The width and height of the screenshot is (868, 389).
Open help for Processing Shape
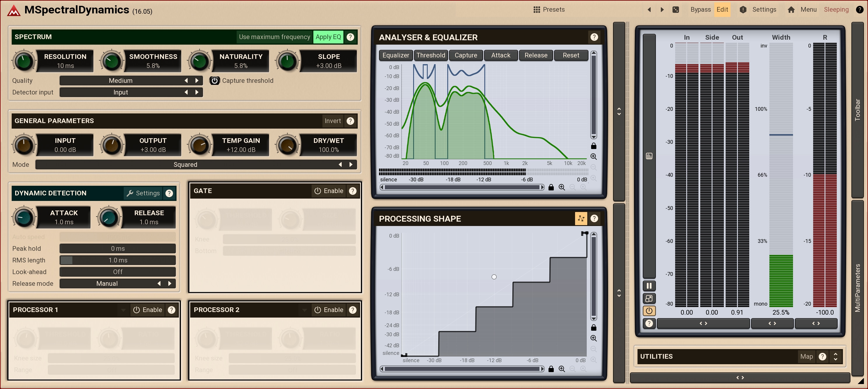[x=594, y=219]
